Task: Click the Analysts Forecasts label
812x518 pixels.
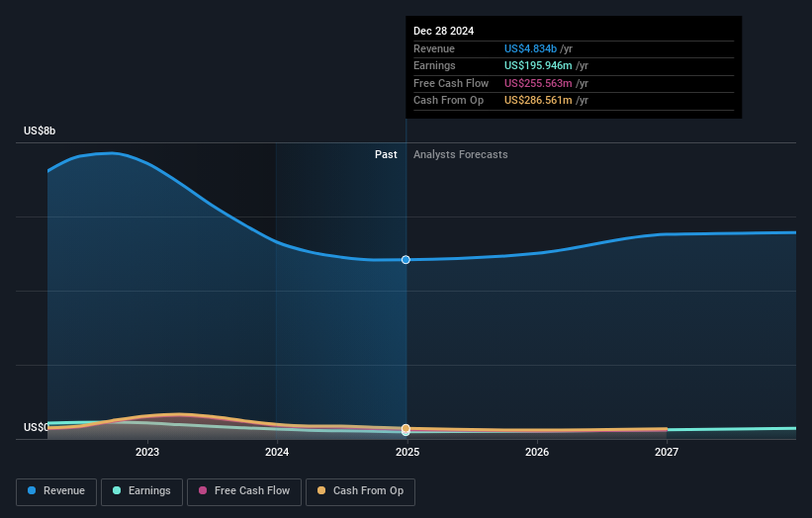Action: point(460,155)
